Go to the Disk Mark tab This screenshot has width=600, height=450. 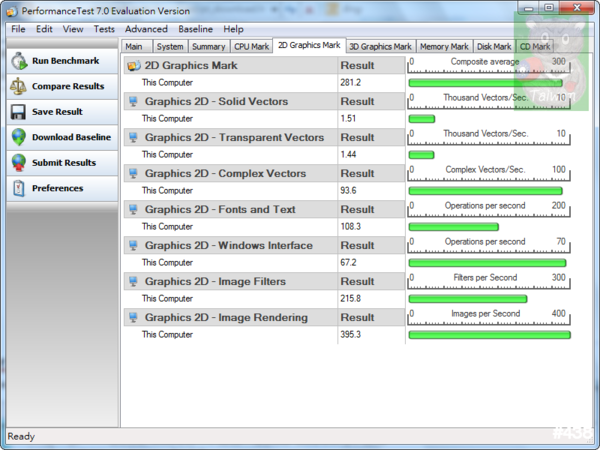[x=494, y=46]
